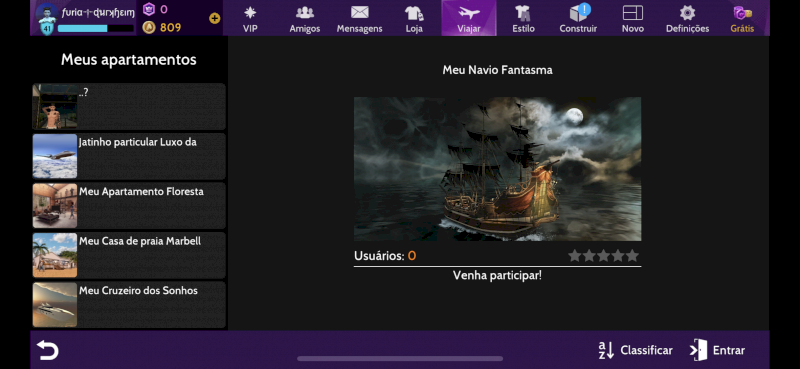Open the Novo layout icon
This screenshot has height=369, width=800.
[x=633, y=13]
